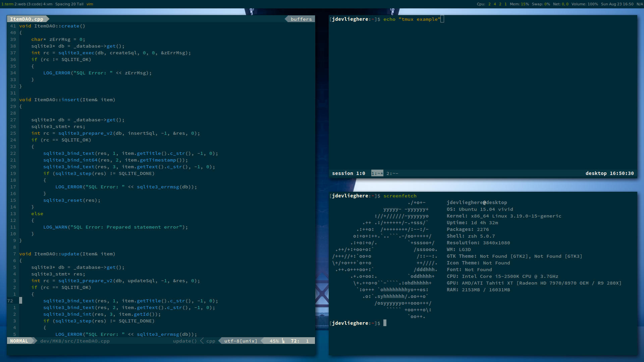Click the line number icon in vim statusline
This screenshot has width=644, height=362.
click(x=283, y=341)
